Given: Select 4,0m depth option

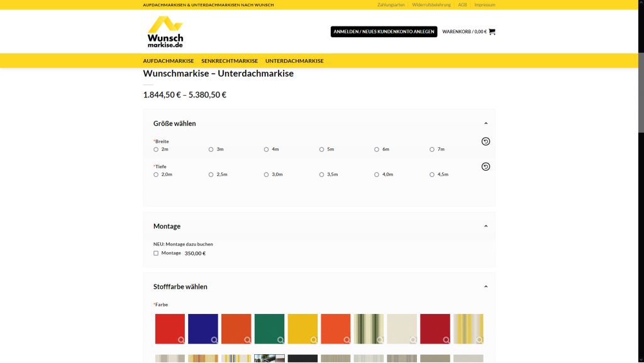Looking at the screenshot, I should pos(377,174).
